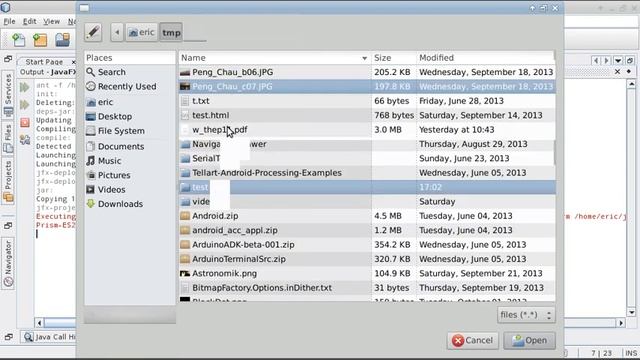This screenshot has width=640, height=360.
Task: Select file ArduinoADK-beta-001.zip
Action: [x=367, y=244]
